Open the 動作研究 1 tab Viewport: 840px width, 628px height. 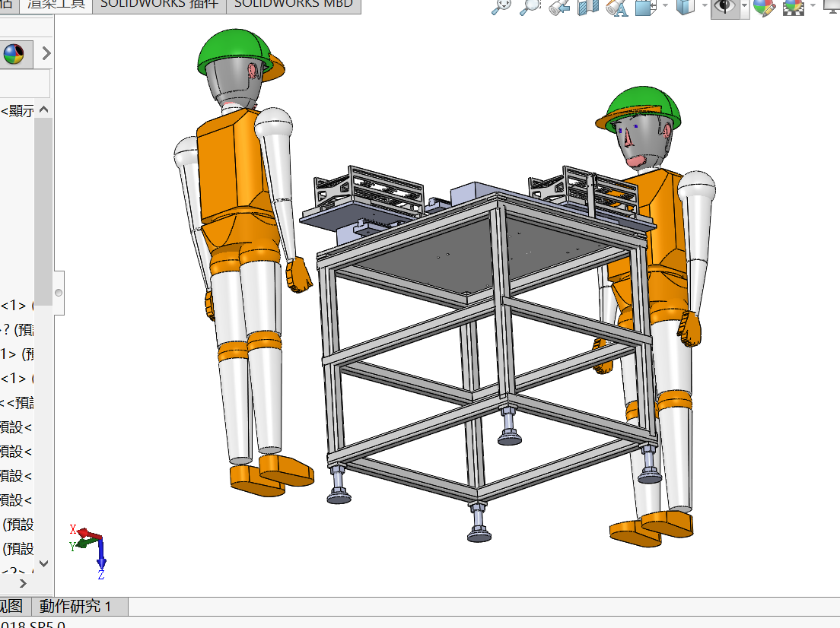click(79, 607)
